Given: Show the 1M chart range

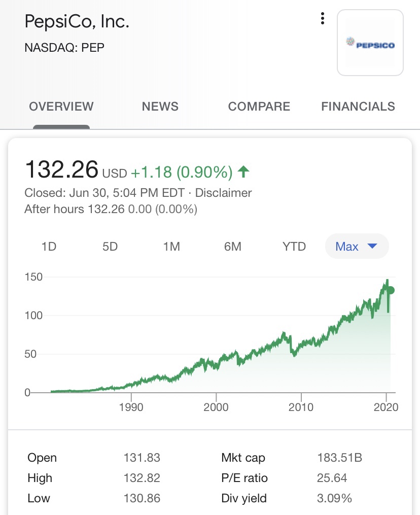Looking at the screenshot, I should point(171,247).
